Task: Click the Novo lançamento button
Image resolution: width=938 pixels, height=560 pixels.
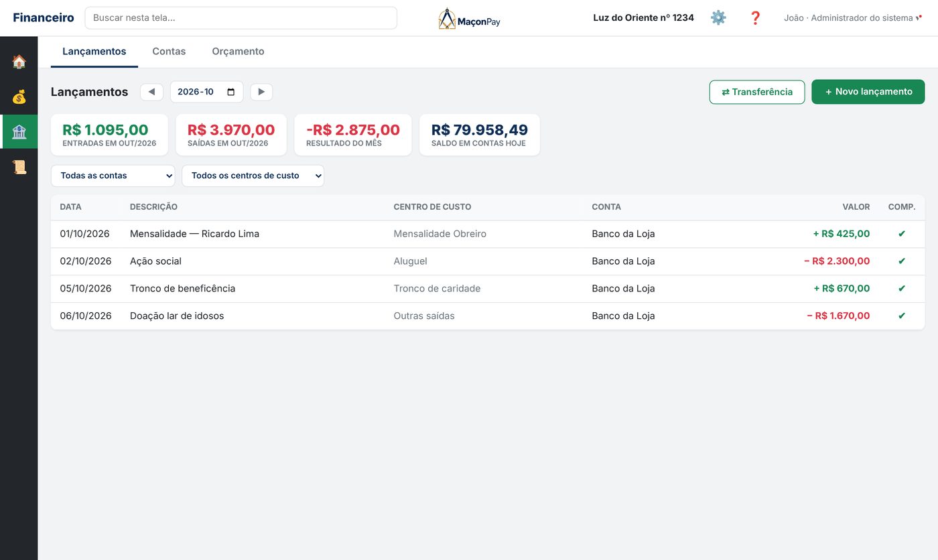Action: 868,92
